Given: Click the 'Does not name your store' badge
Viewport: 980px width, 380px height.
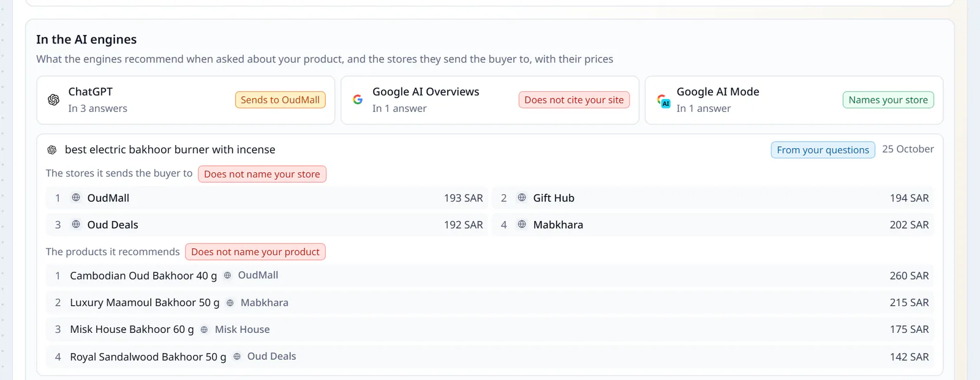Looking at the screenshot, I should coord(262,174).
